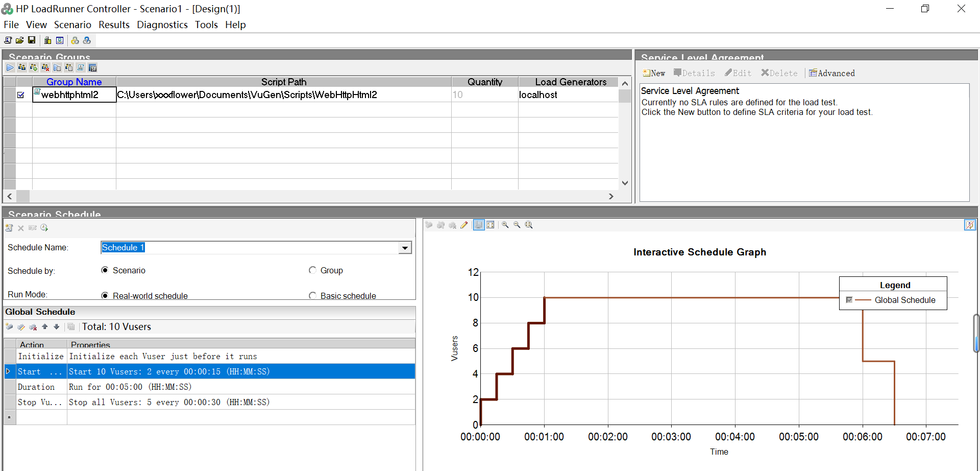Select the Basic schedule run mode
The image size is (980, 471).
[312, 296]
